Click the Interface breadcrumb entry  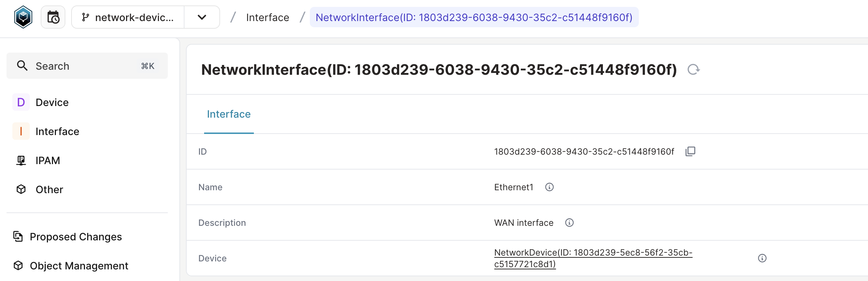click(x=268, y=17)
